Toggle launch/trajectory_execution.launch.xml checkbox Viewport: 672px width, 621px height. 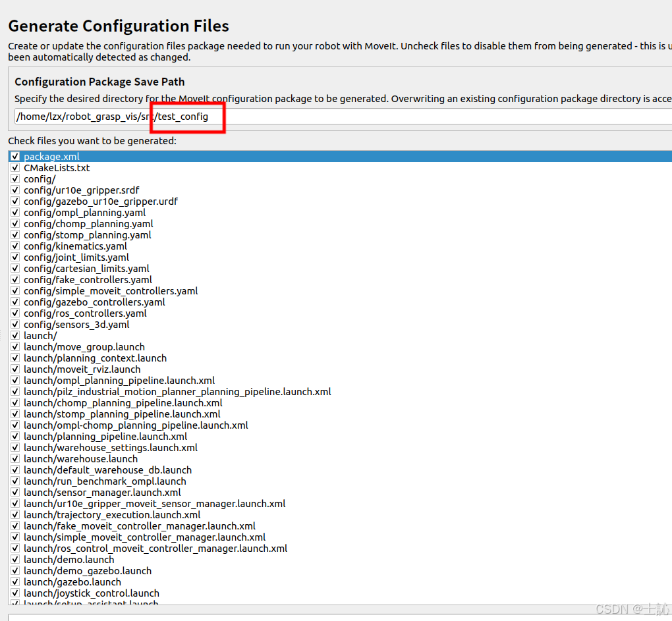point(15,514)
